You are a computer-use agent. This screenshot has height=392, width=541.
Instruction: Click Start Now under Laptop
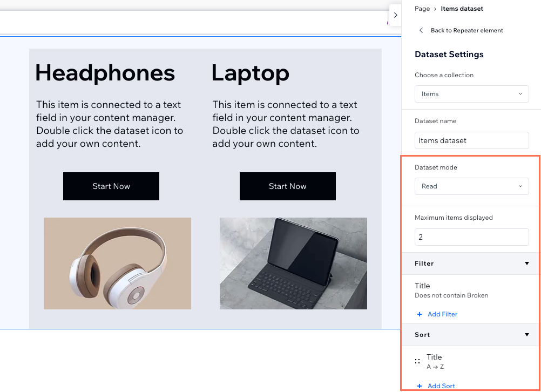[287, 186]
